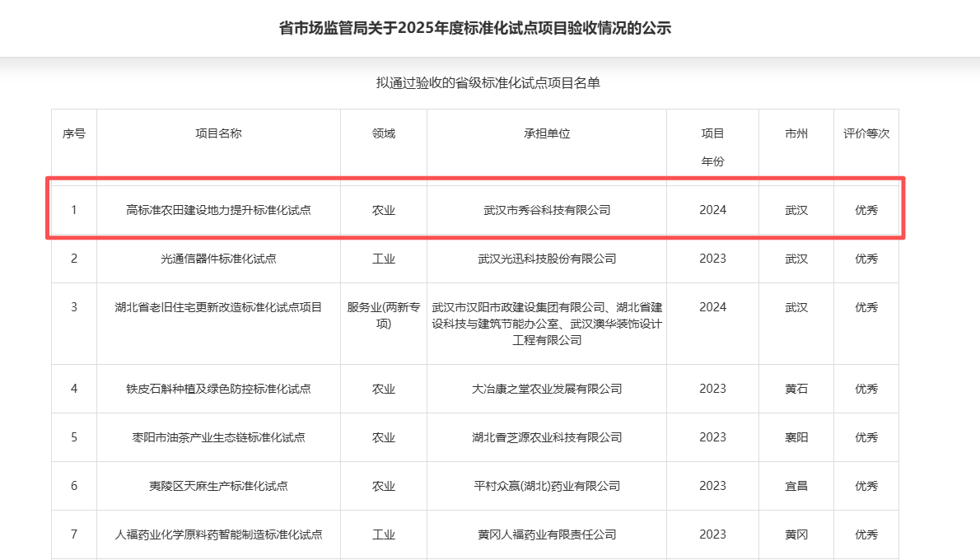The width and height of the screenshot is (980, 560).
Task: Click the 领域 column header
Action: click(x=384, y=133)
